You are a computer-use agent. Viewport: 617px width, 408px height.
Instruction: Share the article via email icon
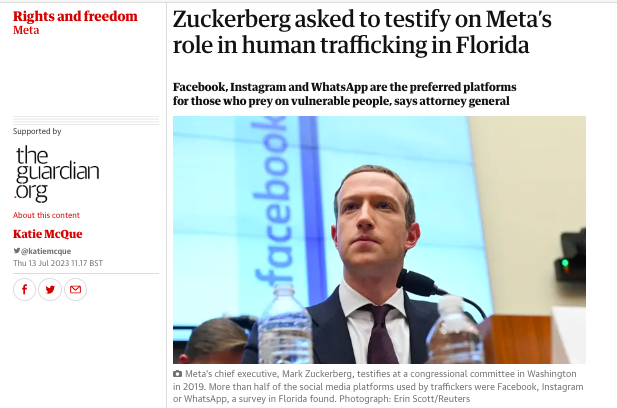(x=73, y=290)
